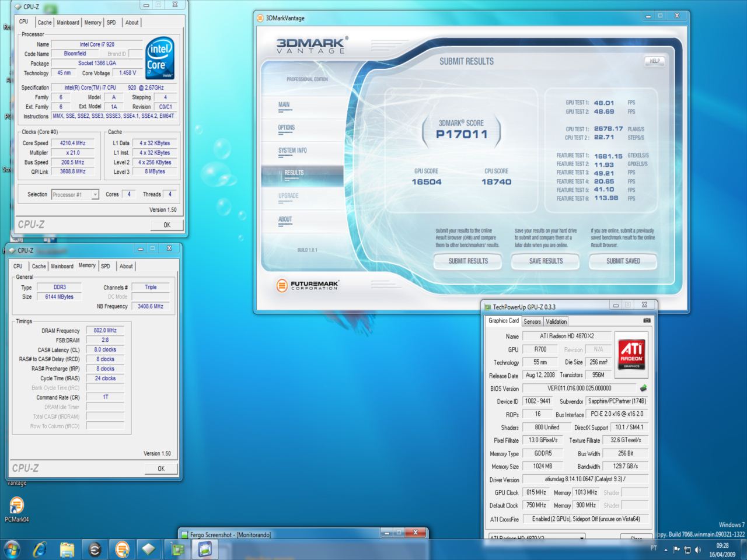Click the network tray icon
Image resolution: width=747 pixels, height=560 pixels.
[687, 549]
